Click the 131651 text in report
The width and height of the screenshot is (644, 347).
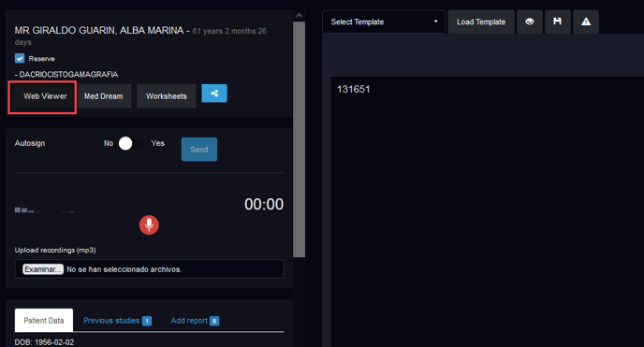click(353, 90)
